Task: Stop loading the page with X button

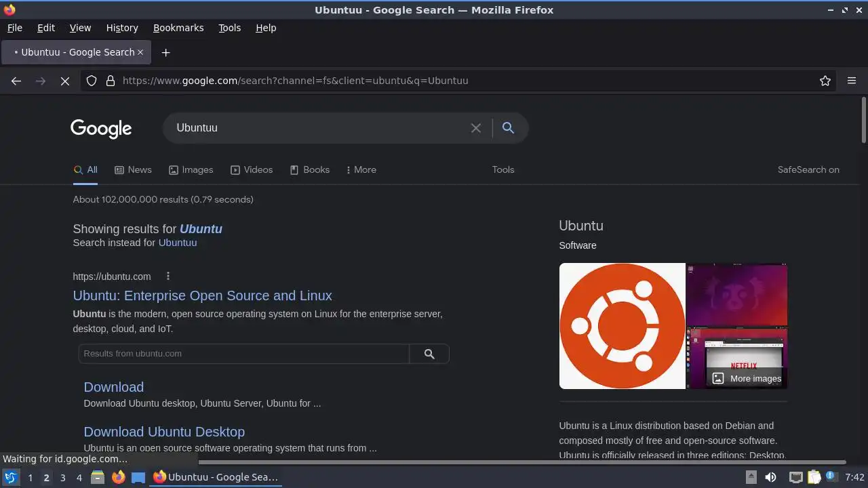Action: coord(65,81)
